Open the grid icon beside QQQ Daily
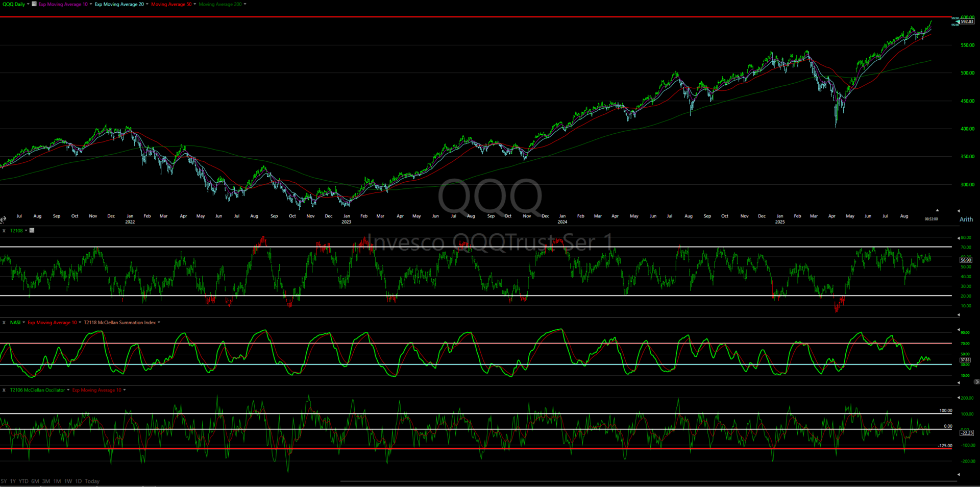 point(34,4)
